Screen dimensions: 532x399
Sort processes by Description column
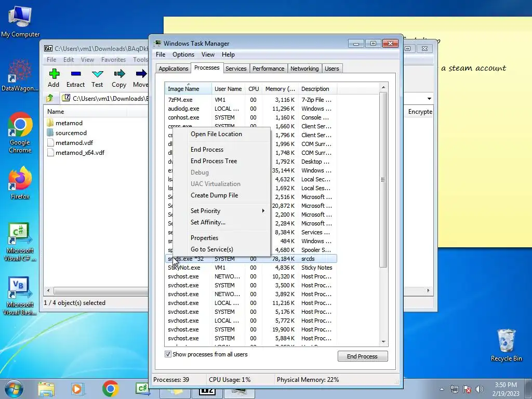[x=317, y=89]
